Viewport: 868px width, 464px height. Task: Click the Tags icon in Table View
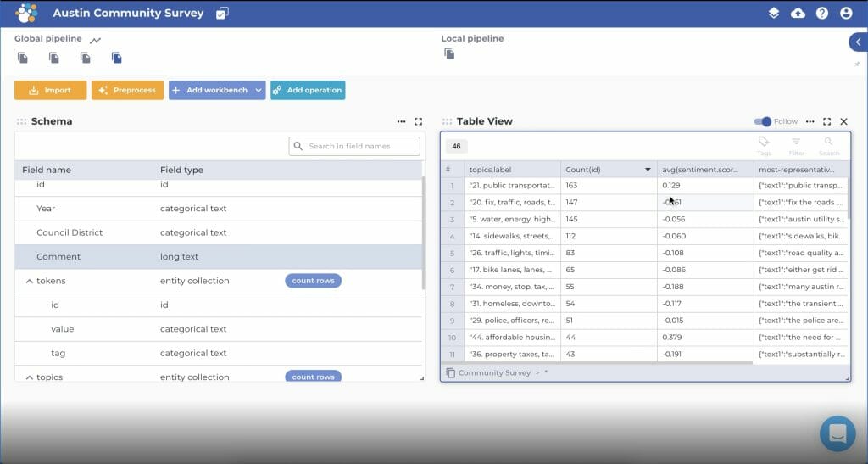point(764,146)
